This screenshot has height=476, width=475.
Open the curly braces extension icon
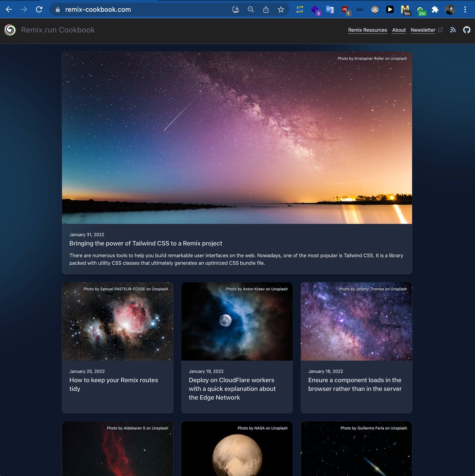(x=360, y=10)
